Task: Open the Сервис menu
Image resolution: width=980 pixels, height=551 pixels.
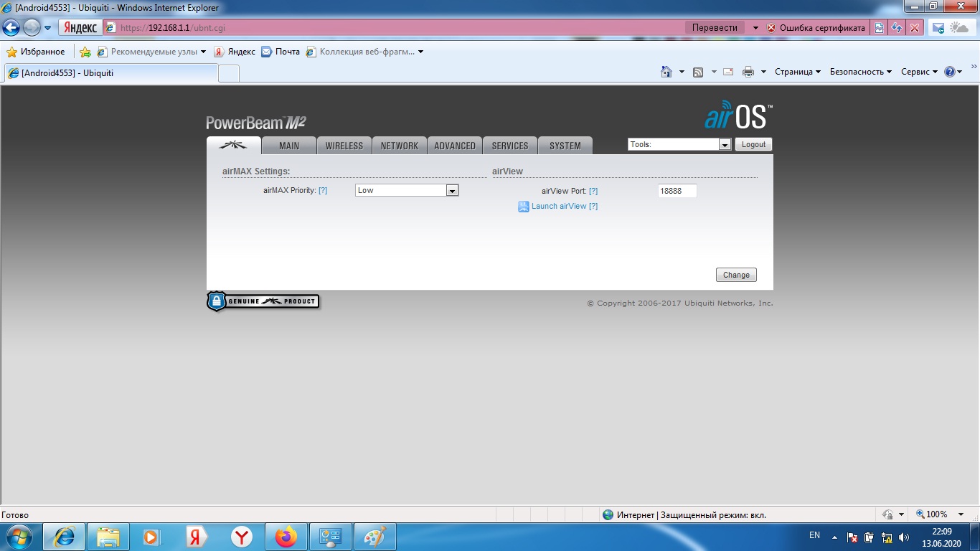Action: (919, 72)
